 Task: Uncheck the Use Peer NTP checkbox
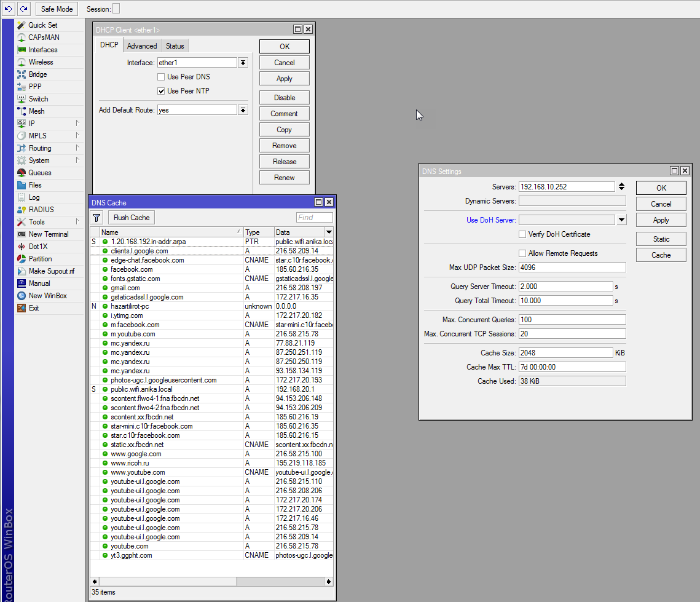click(x=161, y=91)
